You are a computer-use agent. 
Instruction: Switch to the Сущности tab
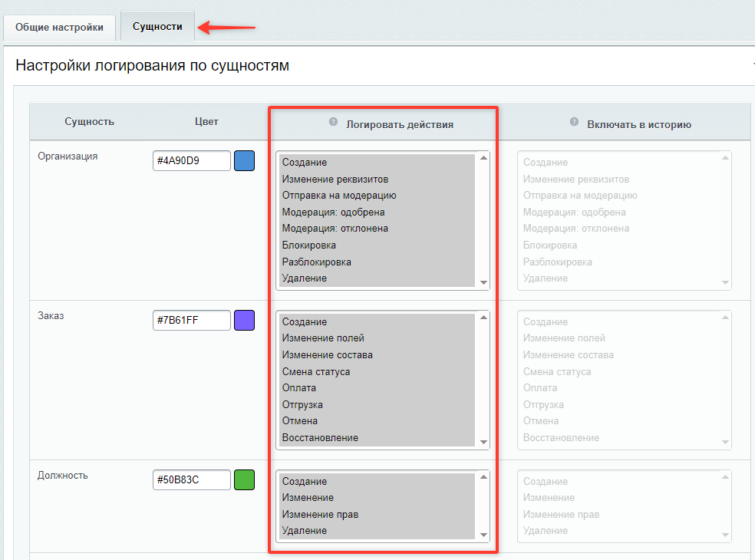[157, 27]
